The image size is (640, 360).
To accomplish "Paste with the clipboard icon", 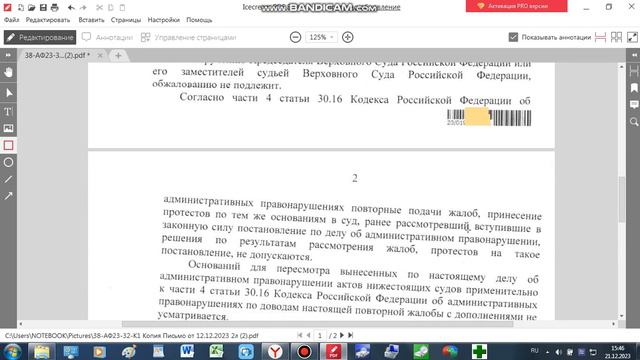I will point(122,7).
